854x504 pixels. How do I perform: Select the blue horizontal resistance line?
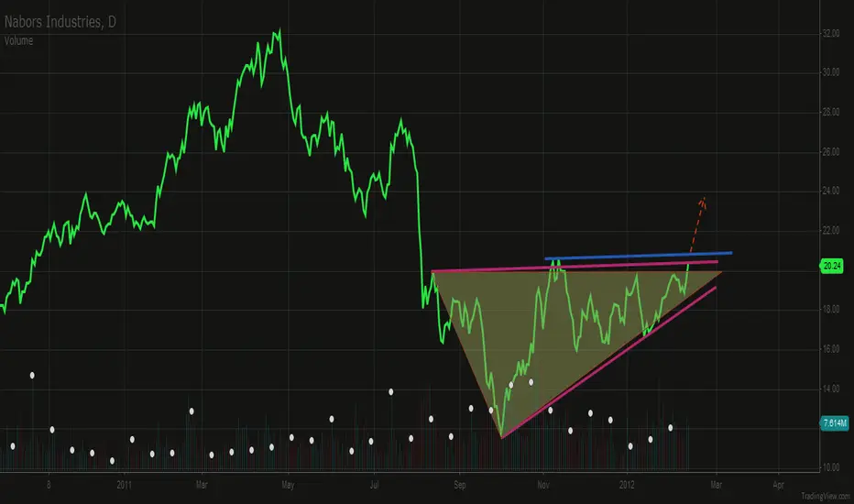pyautogui.click(x=639, y=256)
